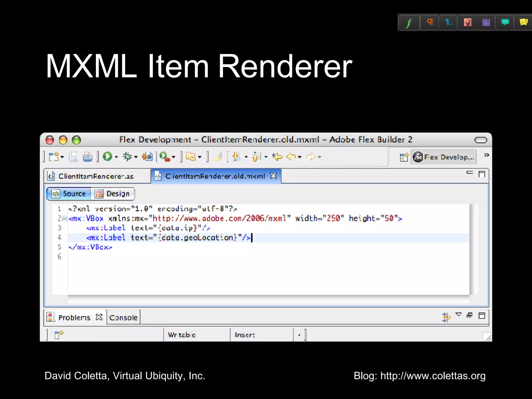
Task: Switch to Design view mode
Action: 112,194
